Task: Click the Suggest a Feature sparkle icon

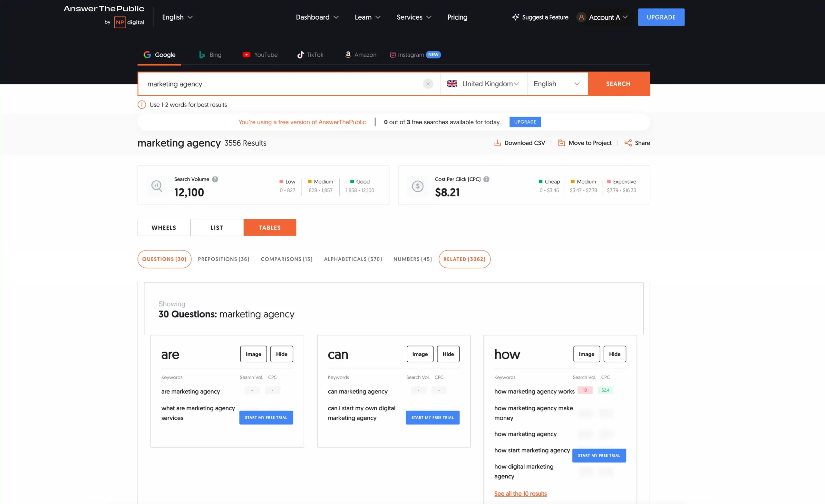Action: pyautogui.click(x=515, y=17)
